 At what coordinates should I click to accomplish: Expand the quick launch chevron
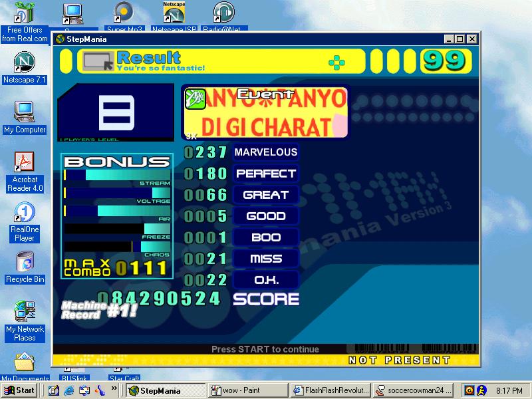coord(114,388)
